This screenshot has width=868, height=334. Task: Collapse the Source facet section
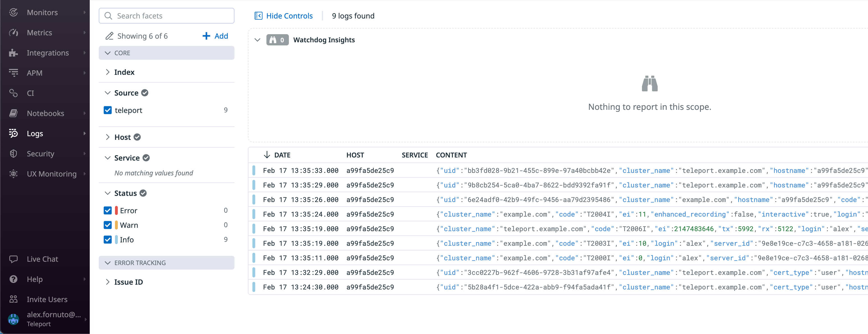(107, 92)
